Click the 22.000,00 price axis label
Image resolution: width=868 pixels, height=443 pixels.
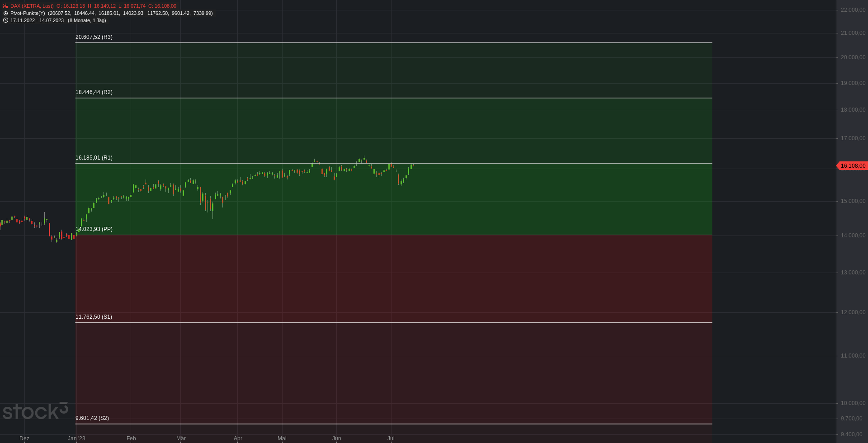pos(853,10)
